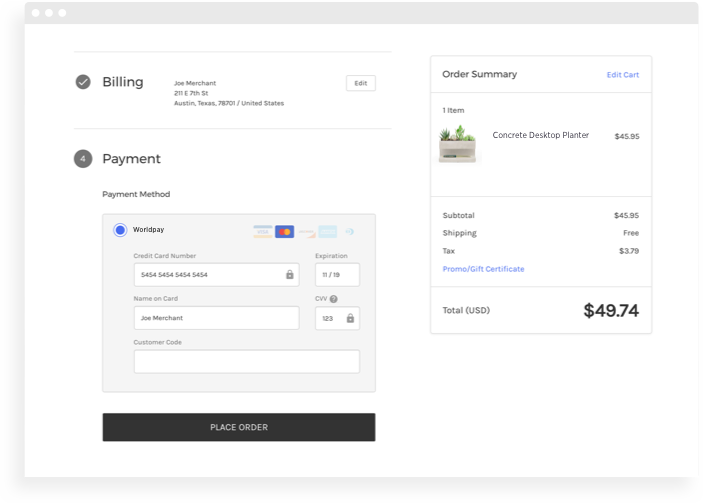The image size is (703, 503).
Task: Focus the Expiration date field
Action: coord(337,274)
